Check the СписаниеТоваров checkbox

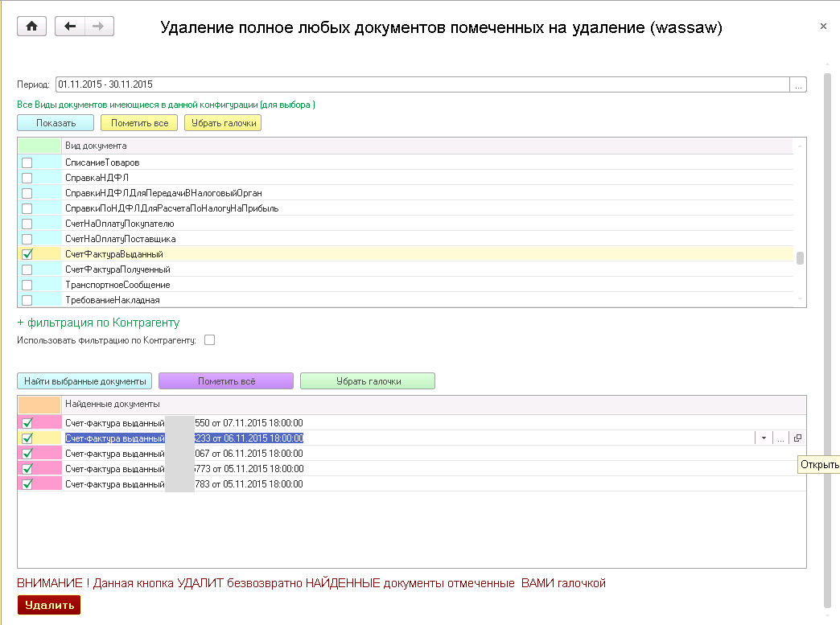pos(27,162)
